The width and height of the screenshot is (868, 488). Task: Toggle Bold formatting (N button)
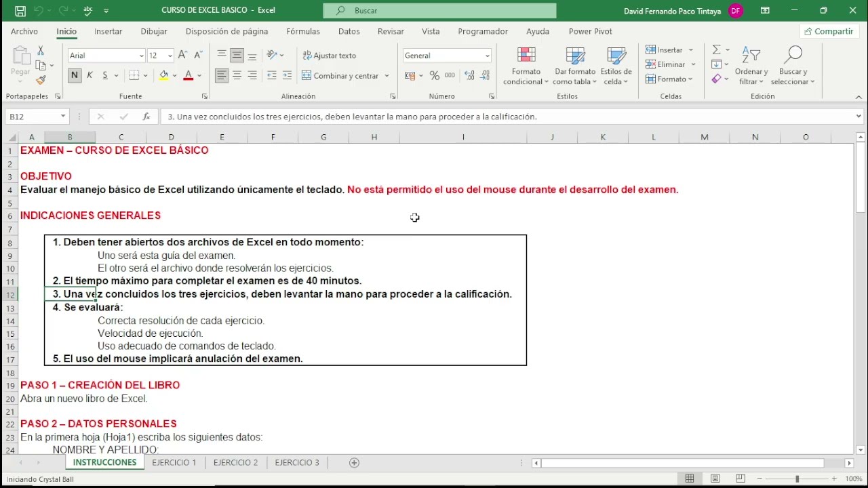click(x=74, y=76)
